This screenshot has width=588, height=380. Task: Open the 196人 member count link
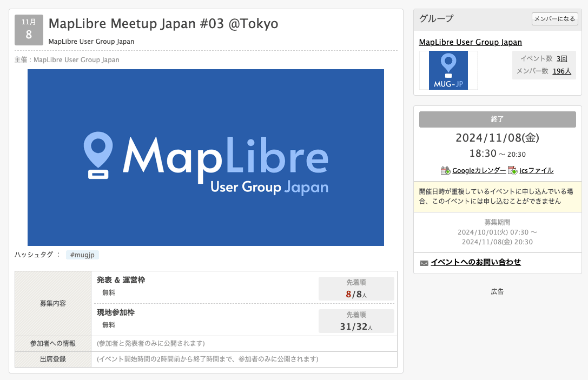[561, 71]
